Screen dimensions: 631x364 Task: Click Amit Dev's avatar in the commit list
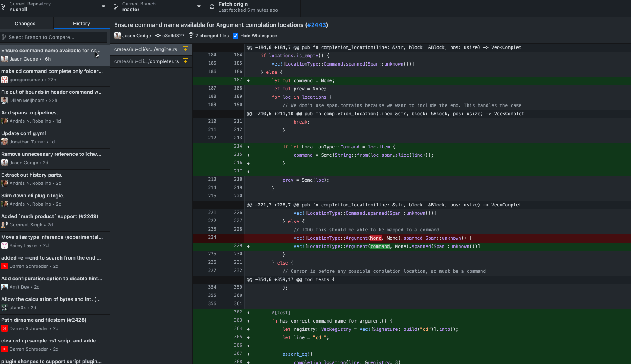(x=5, y=287)
